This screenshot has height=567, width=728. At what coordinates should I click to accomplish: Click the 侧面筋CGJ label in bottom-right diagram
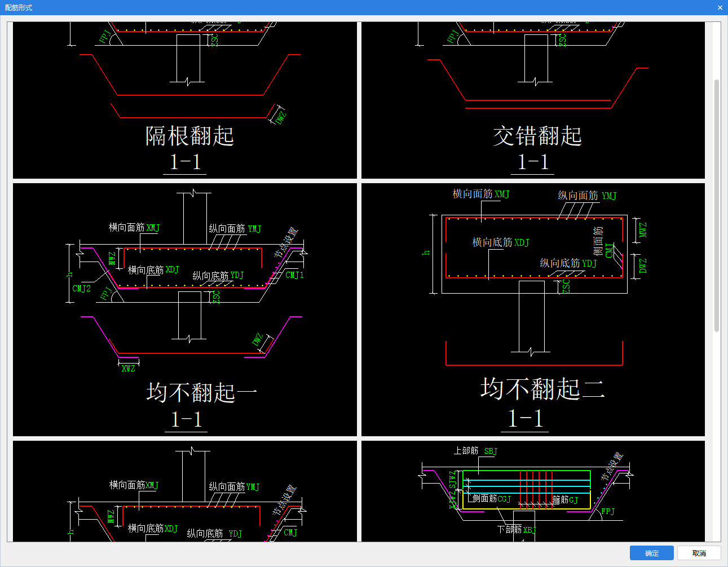click(x=492, y=499)
